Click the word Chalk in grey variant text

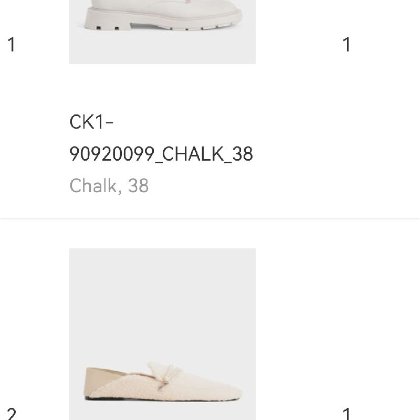93,186
